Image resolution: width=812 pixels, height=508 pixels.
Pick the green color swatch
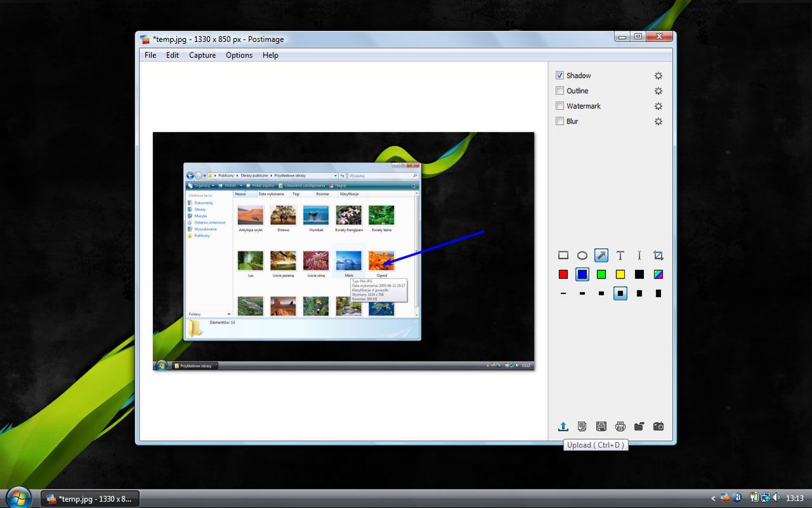point(601,274)
